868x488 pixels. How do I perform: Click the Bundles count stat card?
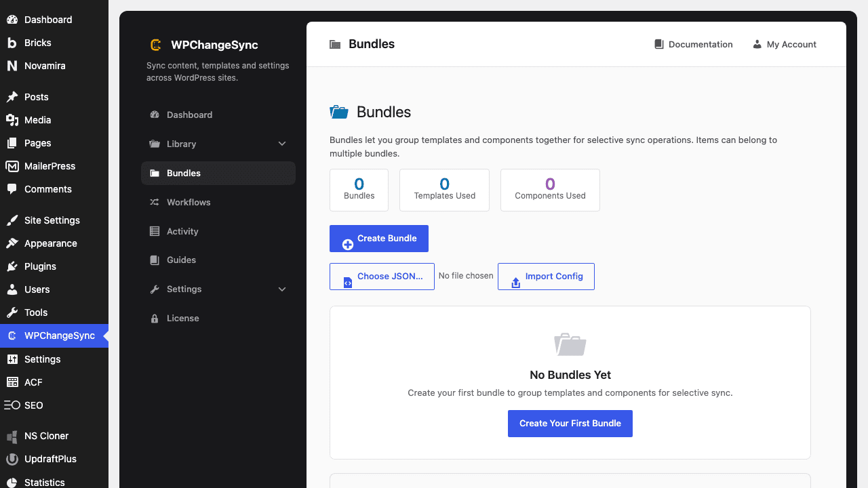359,190
